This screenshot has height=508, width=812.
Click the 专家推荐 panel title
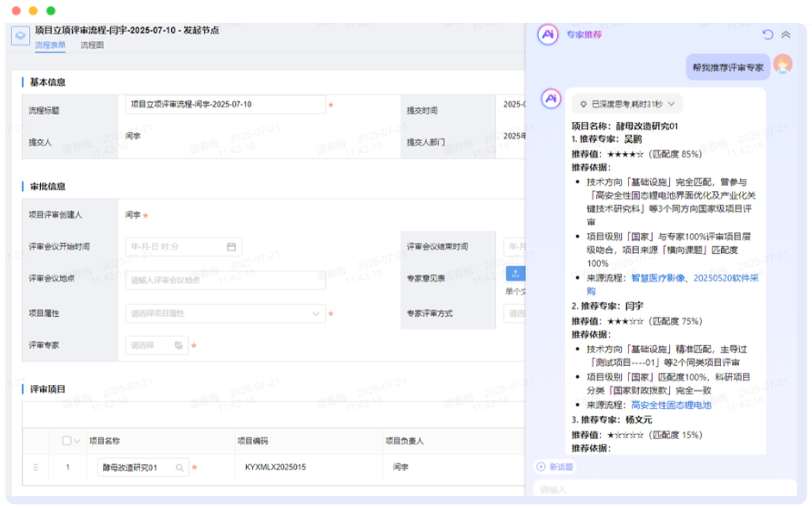[x=584, y=35]
